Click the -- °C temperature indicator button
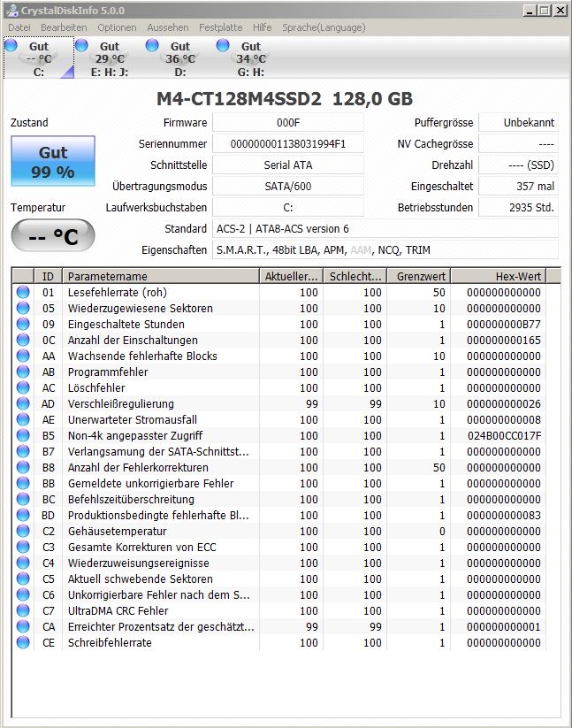Image resolution: width=572 pixels, height=728 pixels. (53, 235)
